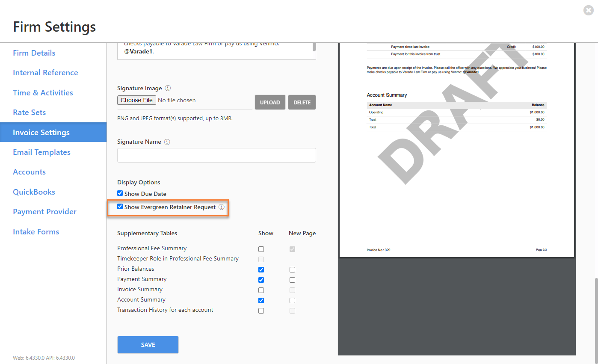Enable the Invoice Summary table
Image resolution: width=598 pixels, height=364 pixels.
pos(261,290)
